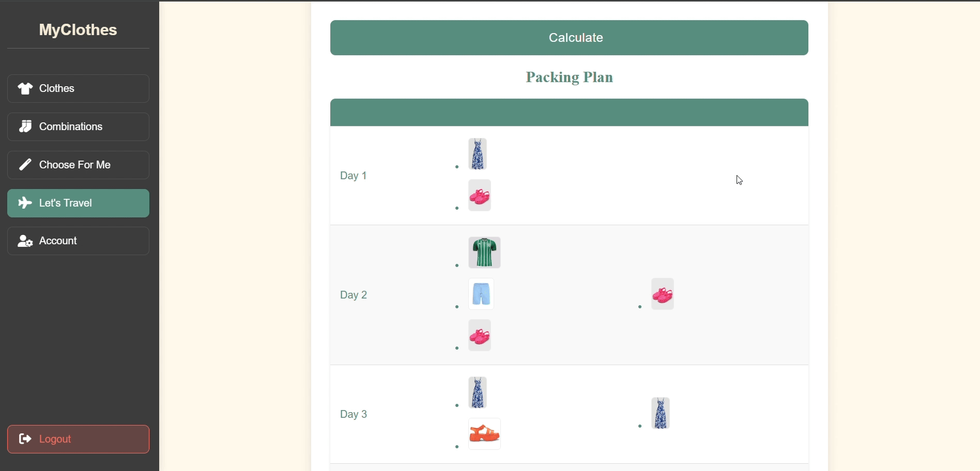Click the pencil icon beside Choose For Me
The image size is (980, 471).
[x=25, y=165]
